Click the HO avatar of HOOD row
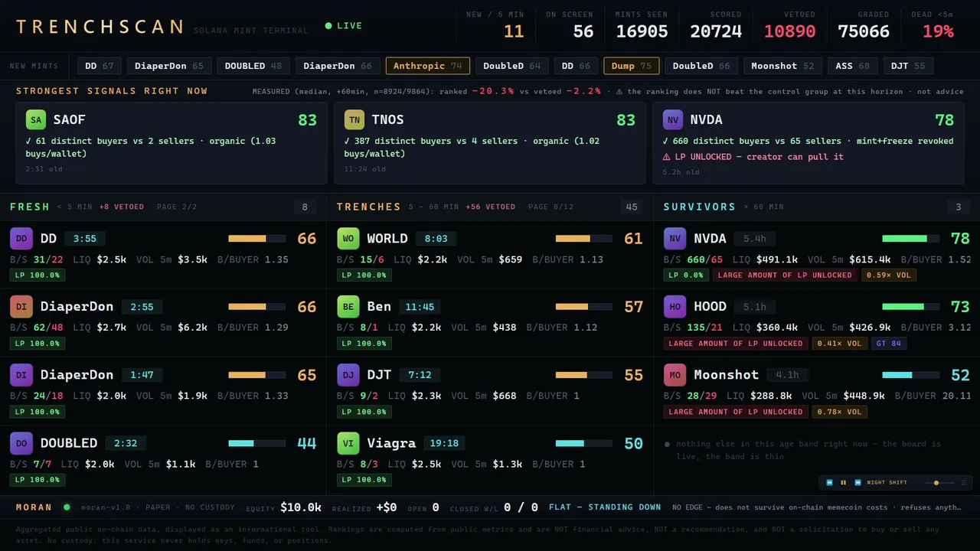980x551 pixels. [x=675, y=307]
